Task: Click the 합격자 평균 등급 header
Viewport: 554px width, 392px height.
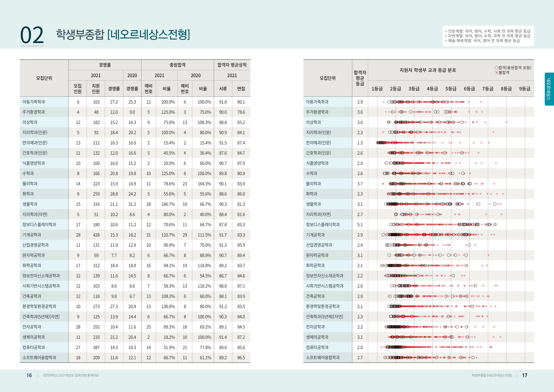Action: pyautogui.click(x=360, y=78)
